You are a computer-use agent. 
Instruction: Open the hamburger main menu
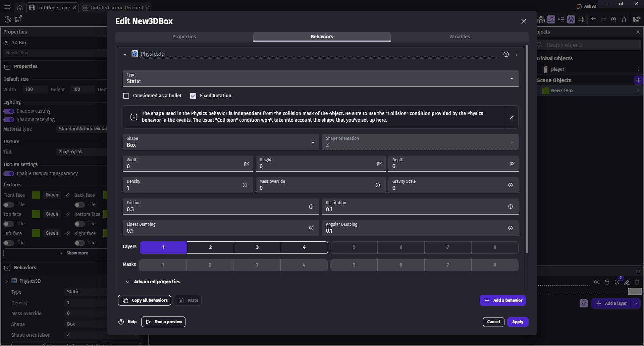pyautogui.click(x=7, y=7)
